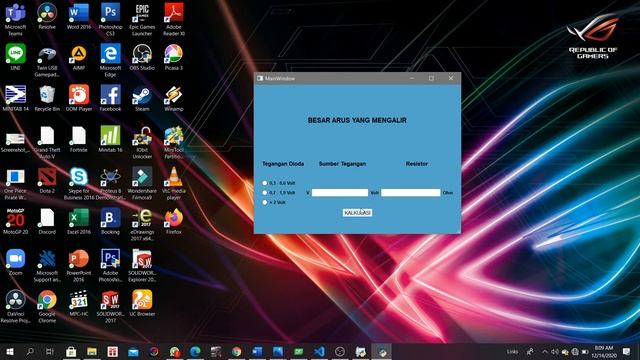Open Microsoft Store from the taskbar
The width and height of the screenshot is (640, 360).
tap(71, 351)
